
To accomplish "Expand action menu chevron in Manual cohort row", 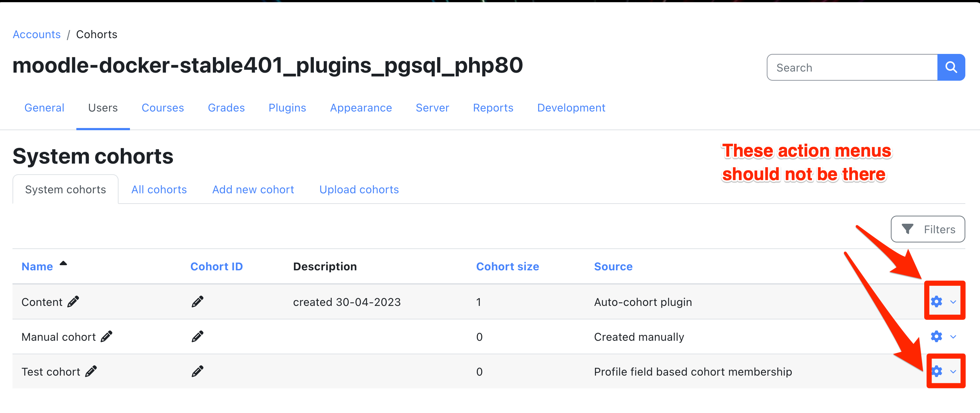I will pos(953,337).
